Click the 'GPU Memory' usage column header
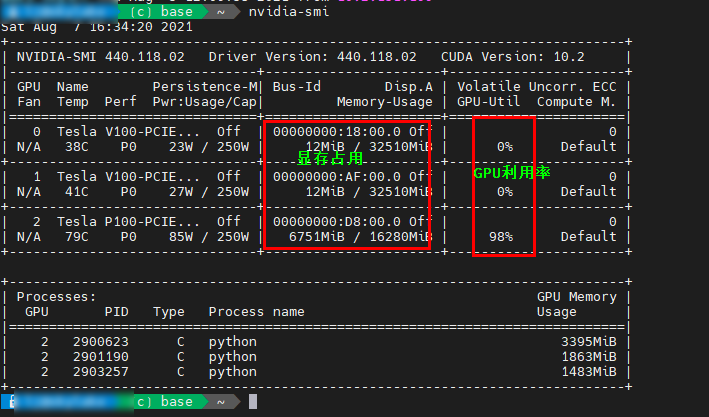Screen dimensions: 709x417 [x=577, y=297]
